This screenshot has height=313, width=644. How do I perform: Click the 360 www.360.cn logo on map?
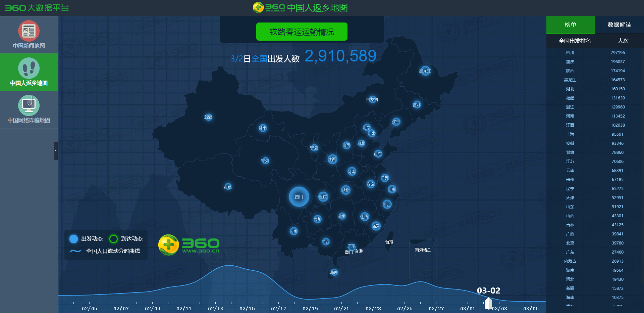point(189,245)
